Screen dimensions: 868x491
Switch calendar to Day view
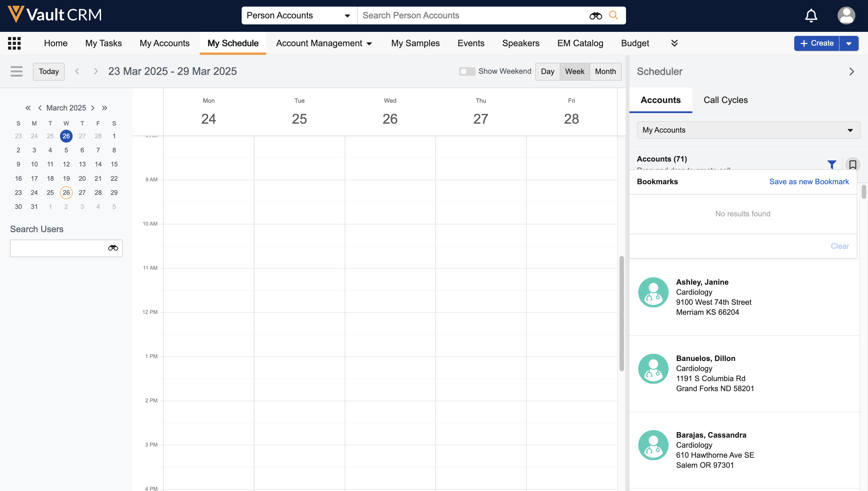coord(547,71)
